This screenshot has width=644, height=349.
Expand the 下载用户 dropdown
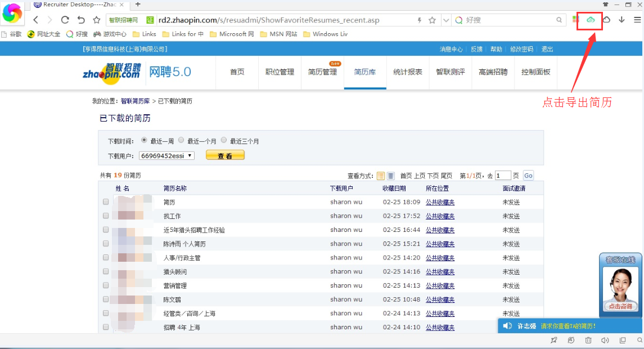tap(166, 155)
